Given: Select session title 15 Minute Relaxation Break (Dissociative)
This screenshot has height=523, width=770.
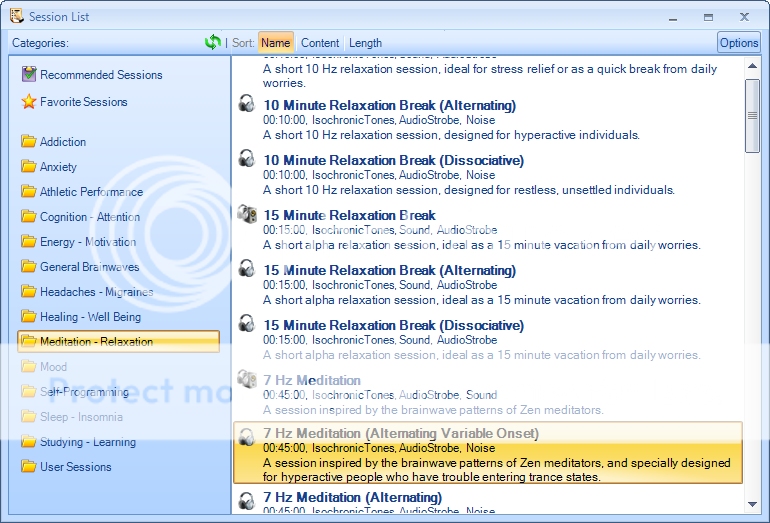Looking at the screenshot, I should pos(393,326).
